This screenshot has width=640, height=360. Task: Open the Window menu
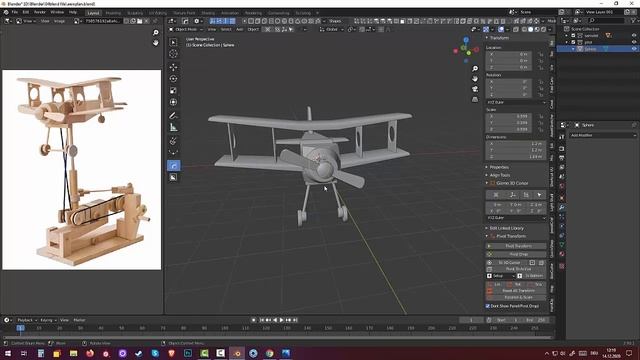(x=57, y=12)
